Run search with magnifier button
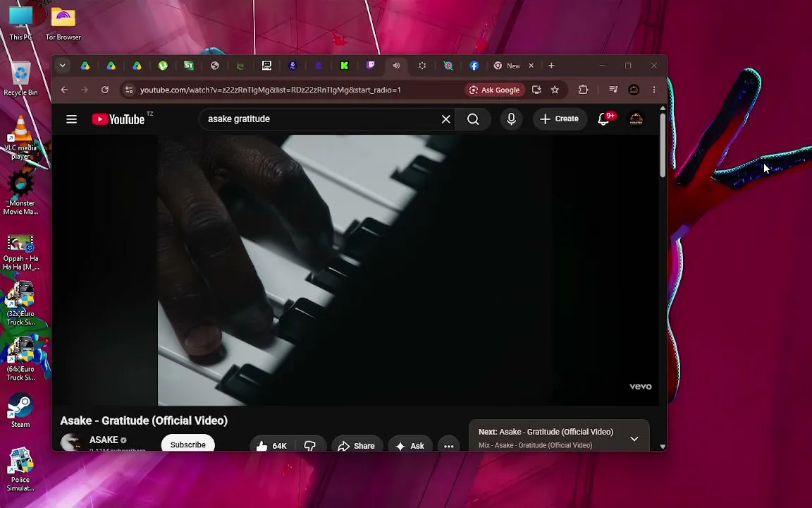Screen dimensions: 812x508 473,119
